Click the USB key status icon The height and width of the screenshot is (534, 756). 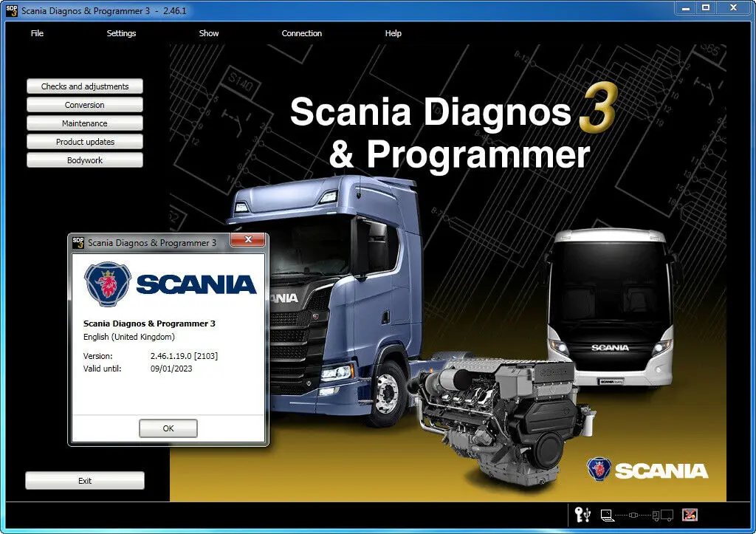coord(583,515)
